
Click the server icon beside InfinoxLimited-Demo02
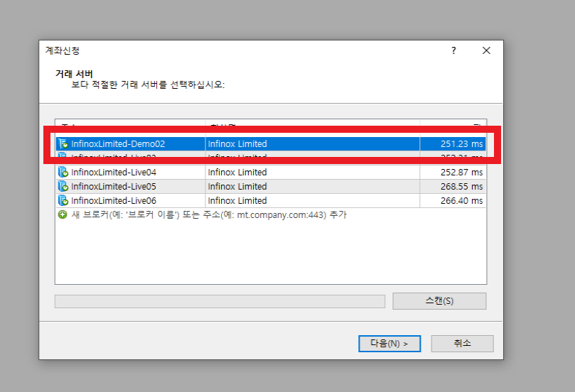[x=63, y=143]
